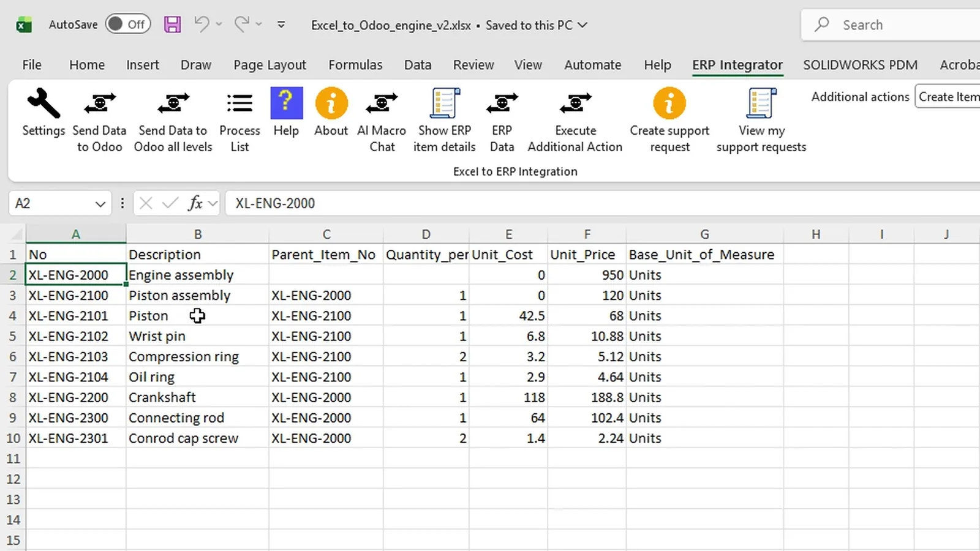The image size is (980, 551).
Task: Open the About info icon
Action: coord(331,103)
